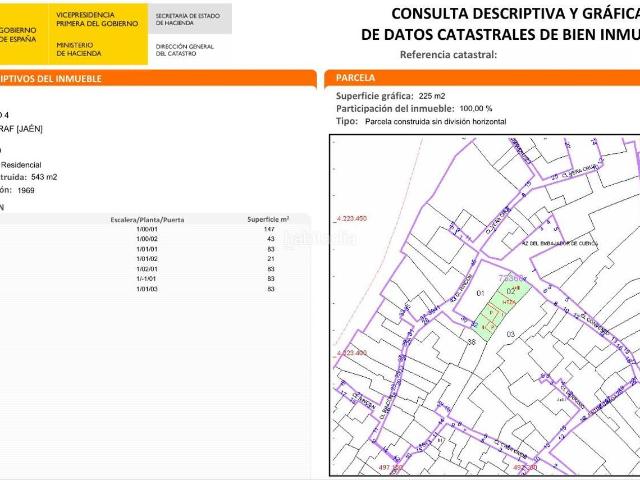The width and height of the screenshot is (640, 480).
Task: Click 'MINISTERIO DE HACIENDA' in yellow banner
Action: point(79,49)
